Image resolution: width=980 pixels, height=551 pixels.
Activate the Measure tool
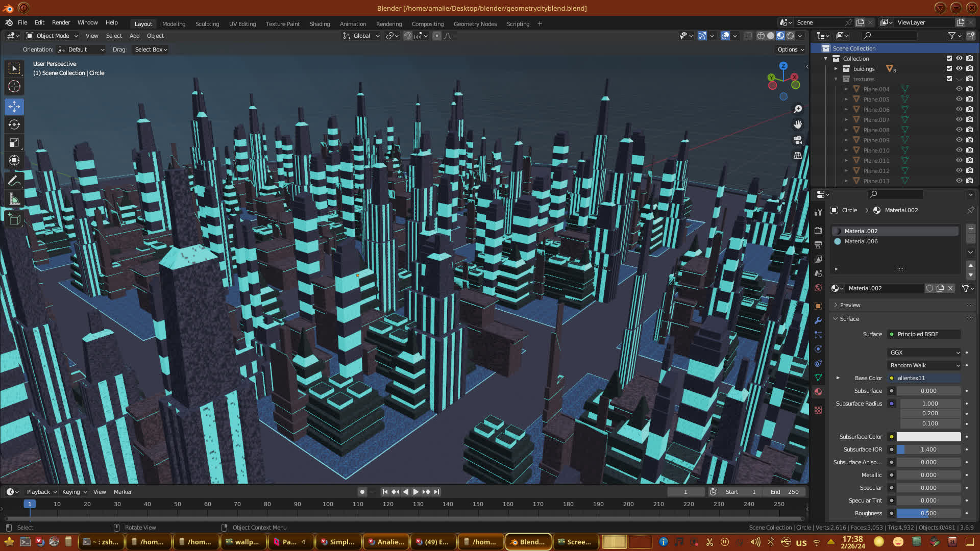click(14, 199)
